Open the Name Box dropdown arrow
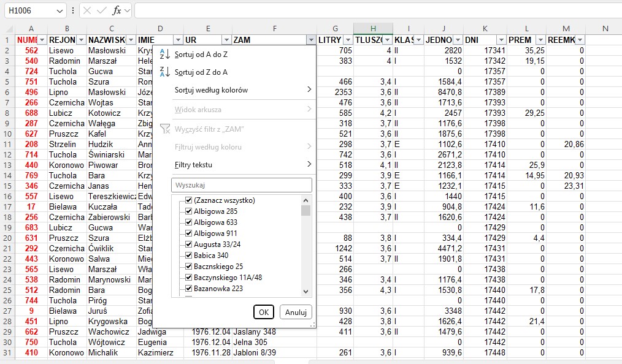 60,11
